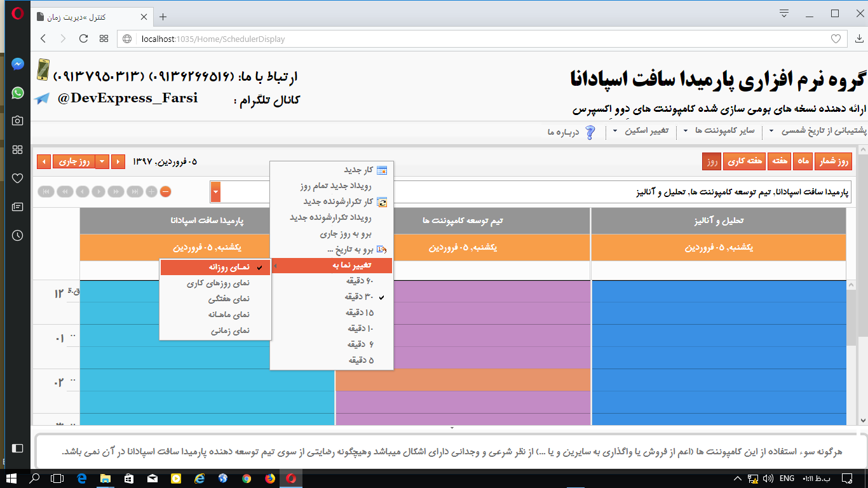868x488 pixels.
Task: Open the روز جاری dropdown arrow
Action: [x=102, y=161]
